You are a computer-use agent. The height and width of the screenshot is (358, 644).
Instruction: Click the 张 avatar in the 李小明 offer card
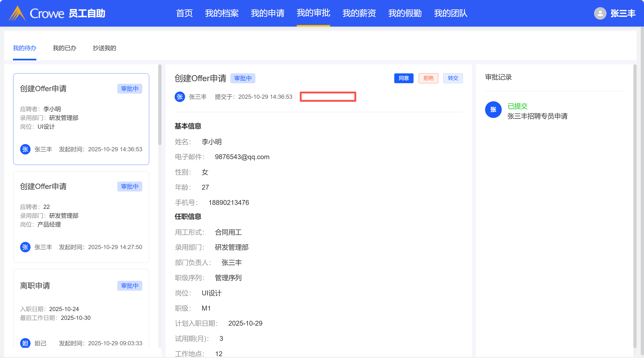25,149
